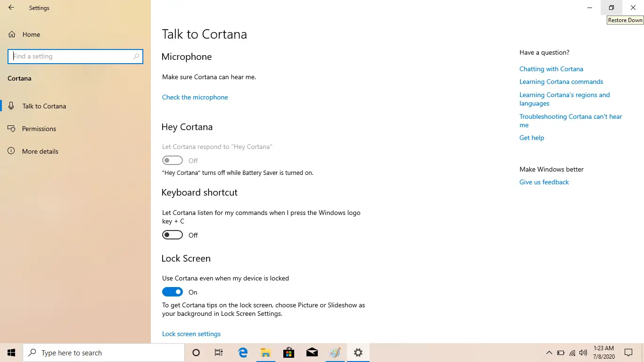Open the Mail app icon
This screenshot has width=644, height=362.
pos(312,352)
